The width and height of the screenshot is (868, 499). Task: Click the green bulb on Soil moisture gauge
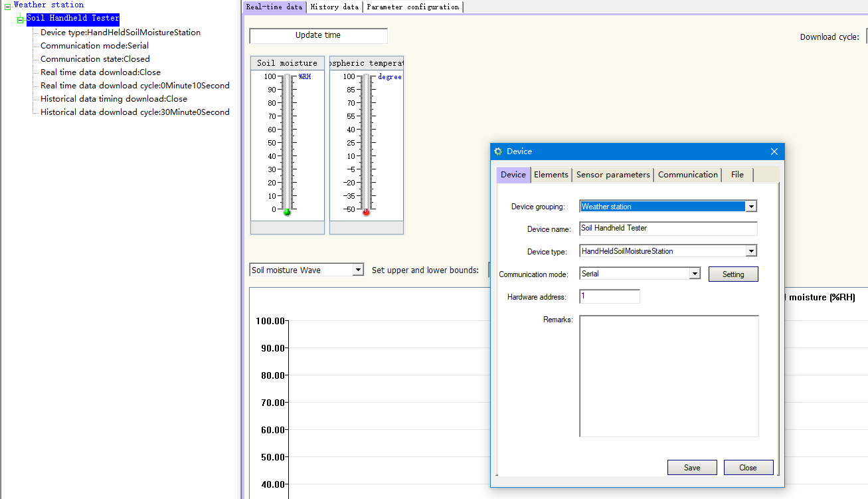(287, 212)
